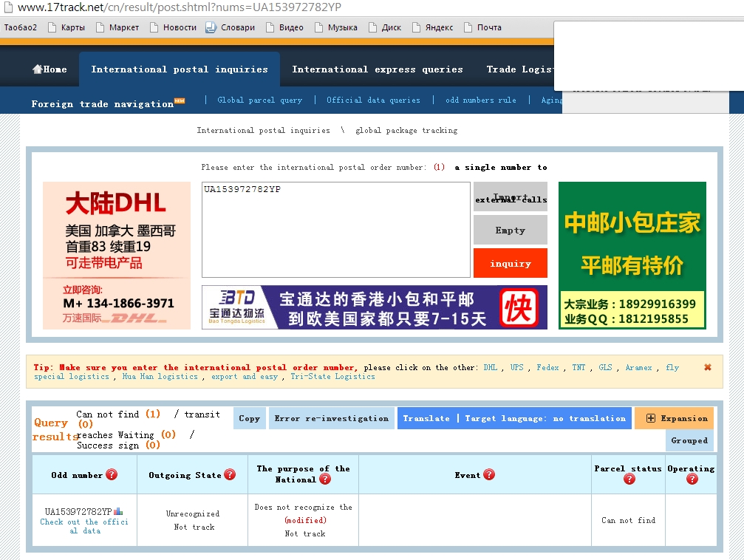The image size is (744, 560).
Task: Open Таобао2 bookmark
Action: (x=21, y=27)
